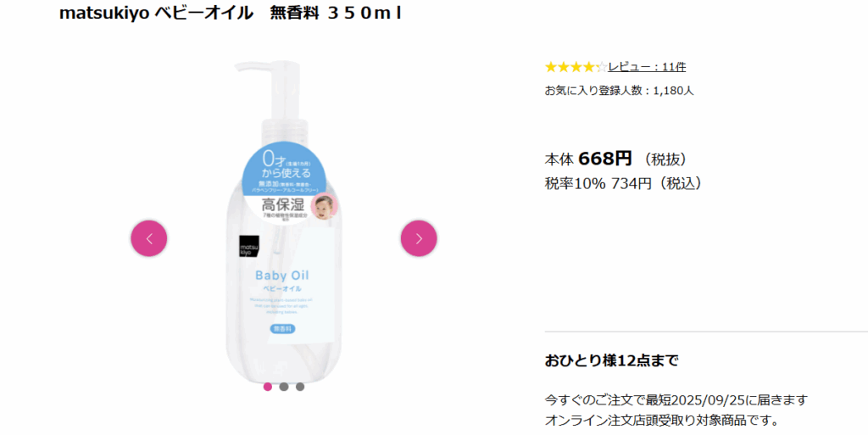Advance to next product image with right arrow
Screen dimensions: 868x435
(419, 238)
